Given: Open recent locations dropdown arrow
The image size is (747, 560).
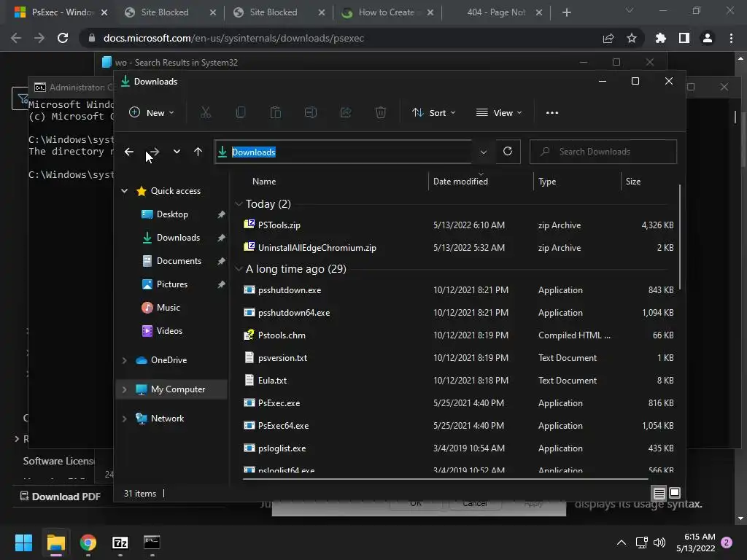Looking at the screenshot, I should [177, 152].
